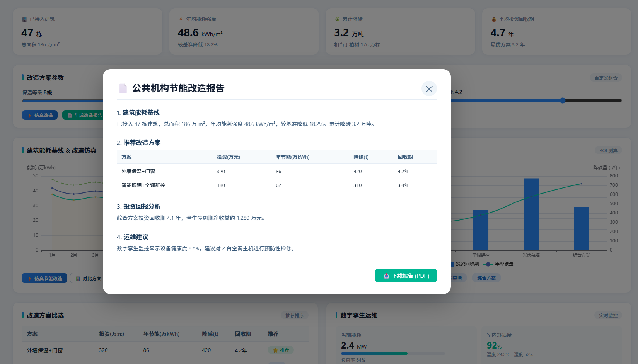
Task: Click the 室内舒适度 92% value
Action: tap(494, 345)
